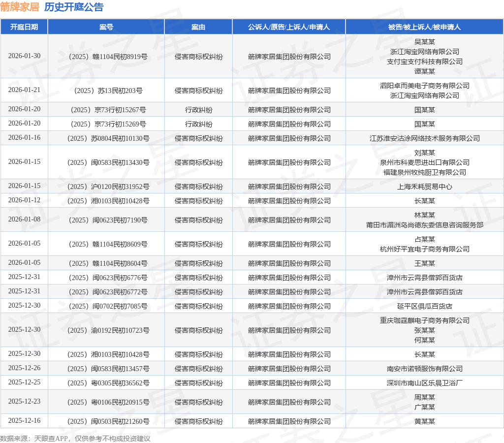Click defendant 何某某
This screenshot has height=443, width=504.
[425, 340]
